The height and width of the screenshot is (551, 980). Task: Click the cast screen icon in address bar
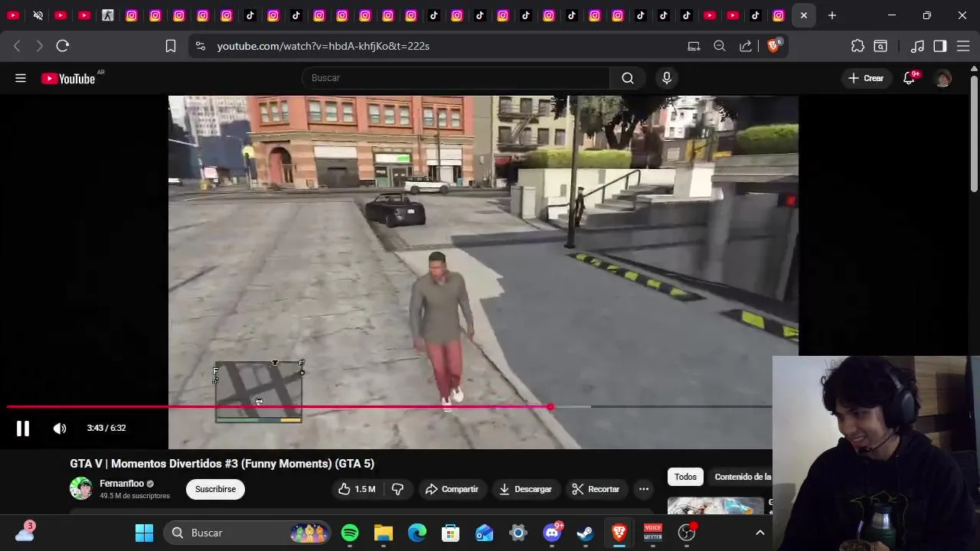pyautogui.click(x=694, y=46)
